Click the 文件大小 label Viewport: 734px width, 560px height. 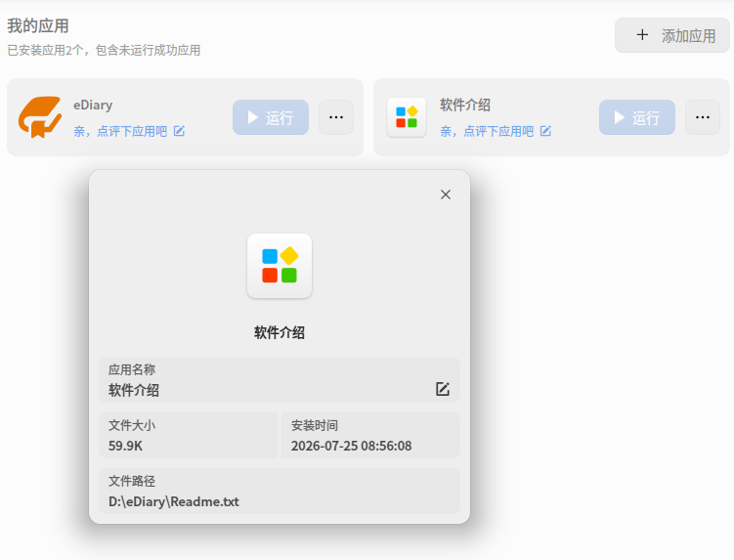point(132,425)
